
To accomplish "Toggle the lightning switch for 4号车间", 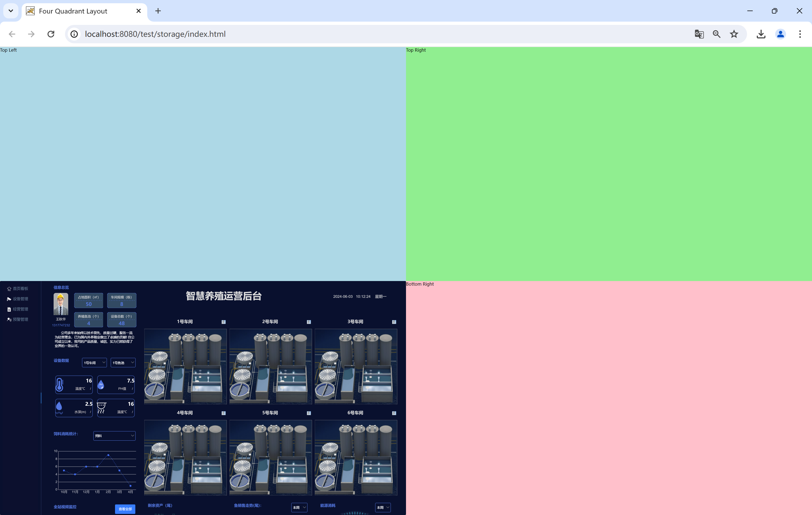I will 224,413.
